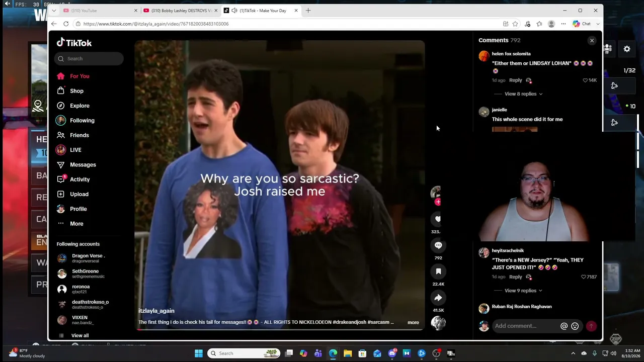
Task: Open the itzlayla_again creator profile
Action: pyautogui.click(x=156, y=311)
